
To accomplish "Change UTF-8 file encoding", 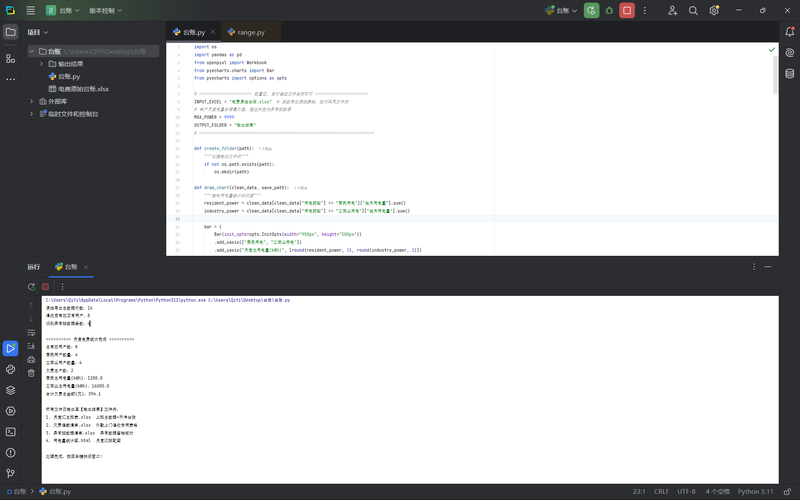I will tap(686, 491).
